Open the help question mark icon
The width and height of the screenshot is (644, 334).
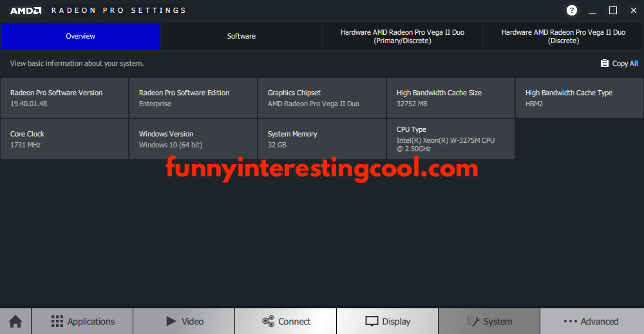pos(572,10)
